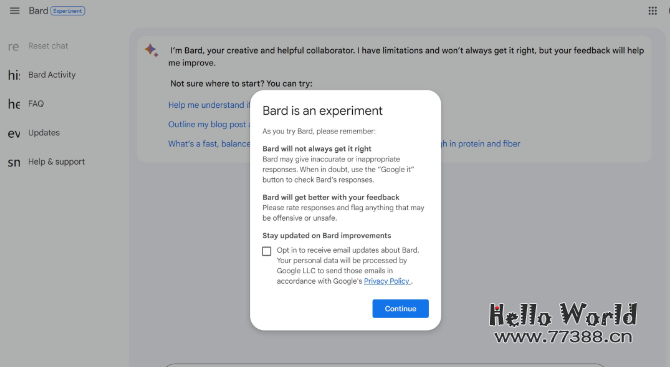Image resolution: width=670 pixels, height=367 pixels.
Task: Tick the email updates opt-in checkbox
Action: pyautogui.click(x=267, y=251)
